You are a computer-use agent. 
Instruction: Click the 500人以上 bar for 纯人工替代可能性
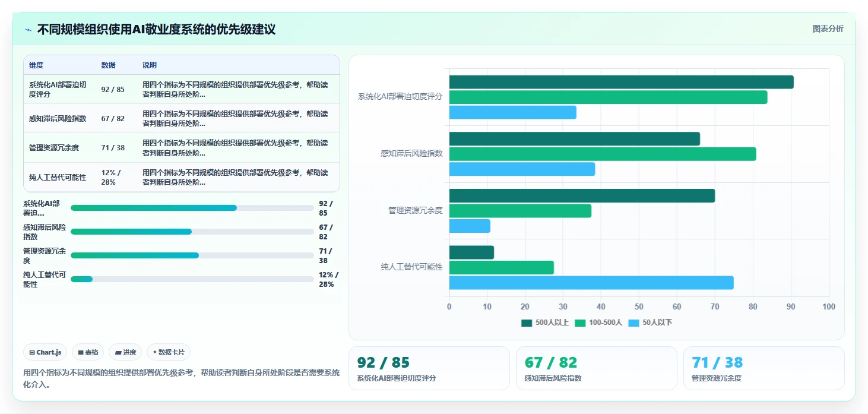coord(471,252)
